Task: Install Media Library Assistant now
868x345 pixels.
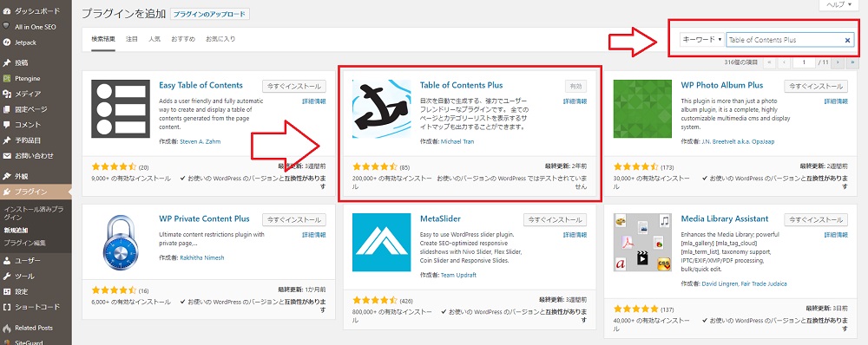Action: click(816, 219)
